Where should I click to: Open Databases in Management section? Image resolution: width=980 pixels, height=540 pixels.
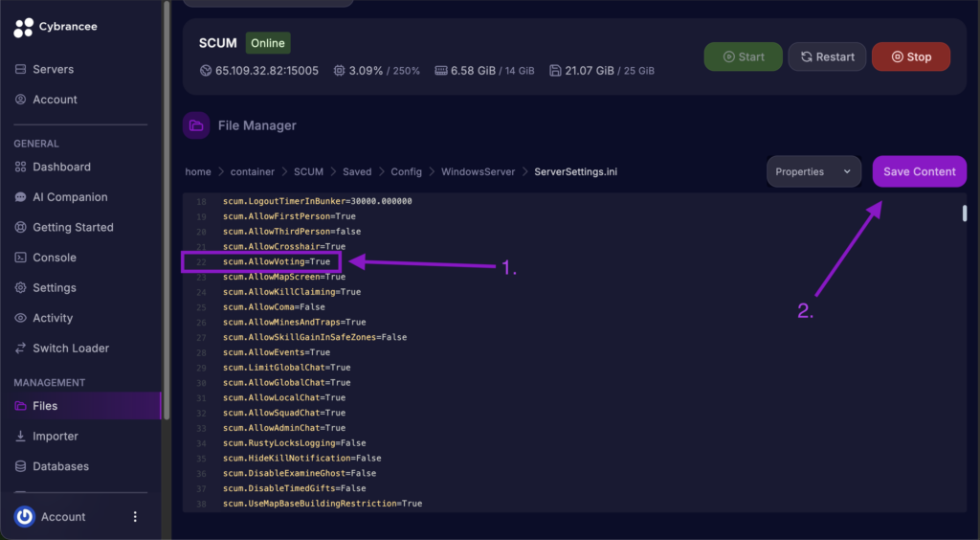coord(60,466)
